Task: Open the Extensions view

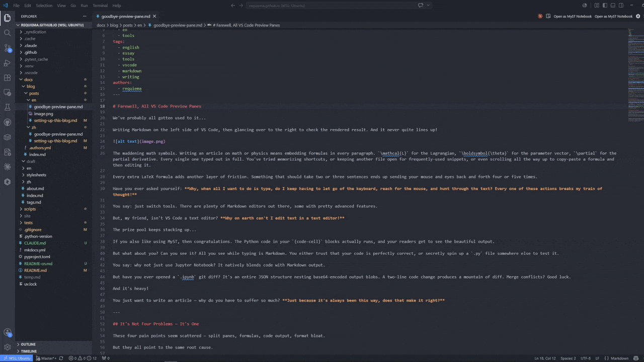Action: click(7, 78)
